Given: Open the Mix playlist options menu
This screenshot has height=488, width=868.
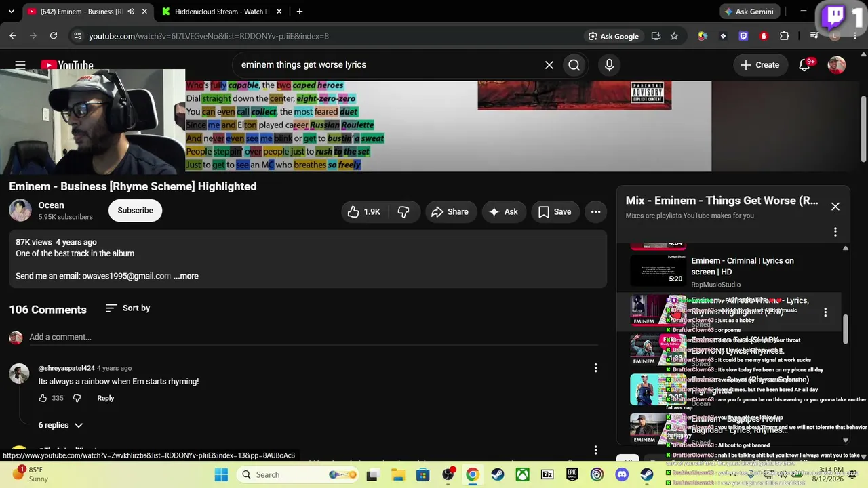Looking at the screenshot, I should tap(835, 232).
